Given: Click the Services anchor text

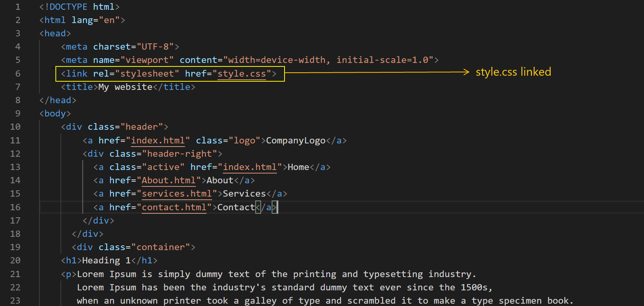Looking at the screenshot, I should 244,193.
